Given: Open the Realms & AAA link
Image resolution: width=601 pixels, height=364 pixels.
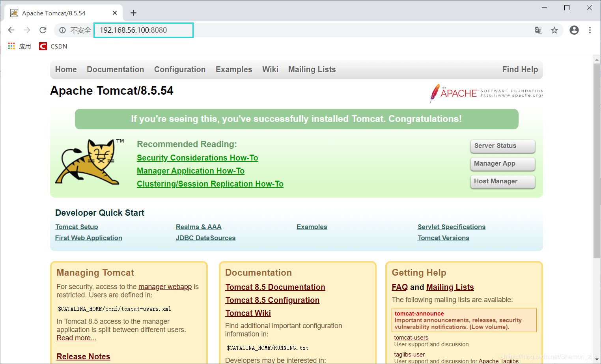Looking at the screenshot, I should pyautogui.click(x=199, y=227).
